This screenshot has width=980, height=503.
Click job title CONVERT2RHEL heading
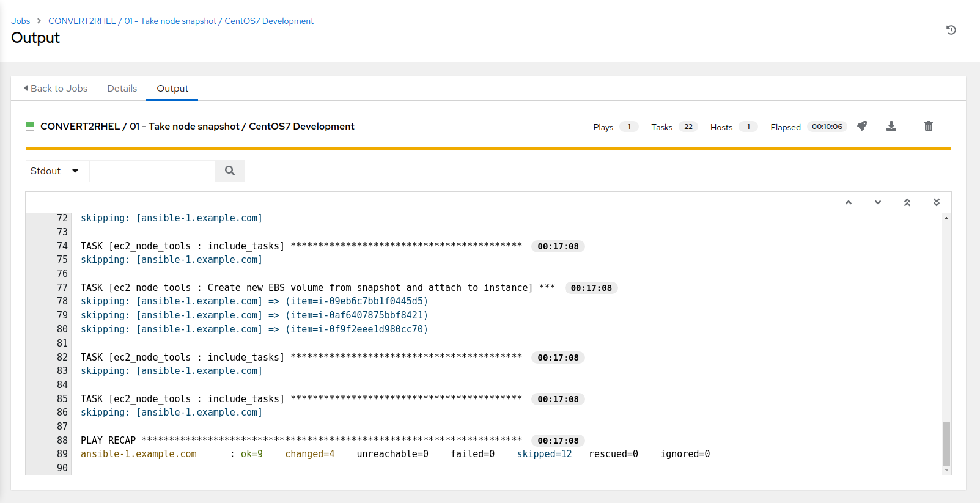[x=197, y=127]
